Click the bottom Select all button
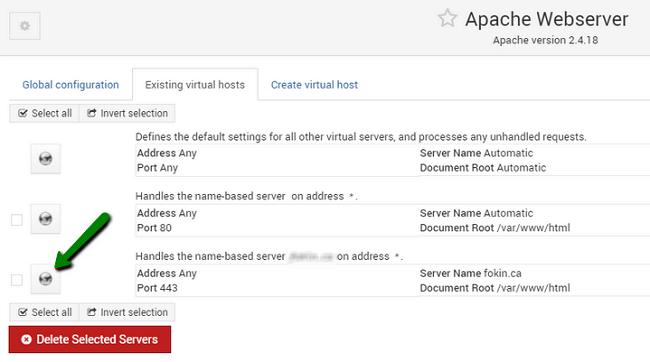Screen dimensions: 650x362 (44, 312)
